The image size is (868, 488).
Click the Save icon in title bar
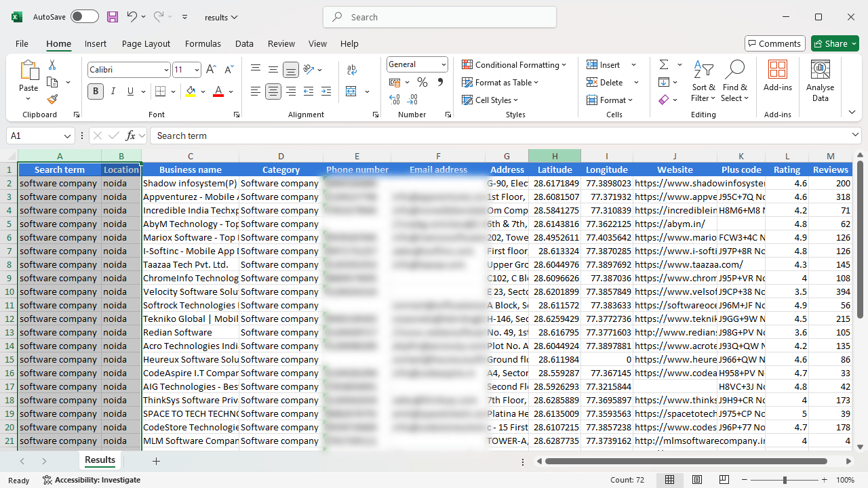click(113, 17)
